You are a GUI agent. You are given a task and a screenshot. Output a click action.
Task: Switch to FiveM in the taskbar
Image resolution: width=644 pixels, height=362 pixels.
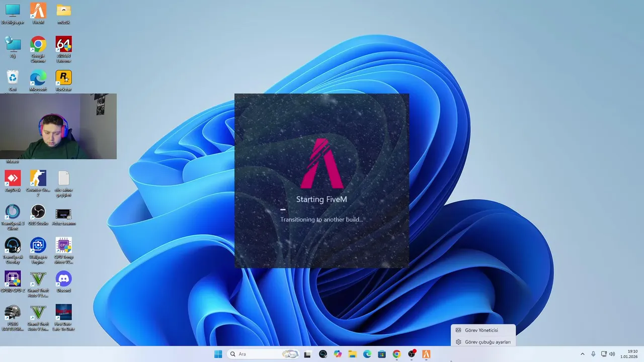pos(426,354)
